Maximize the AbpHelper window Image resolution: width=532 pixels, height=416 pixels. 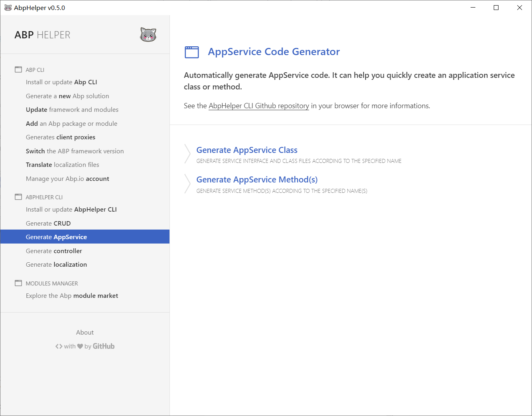pos(496,8)
